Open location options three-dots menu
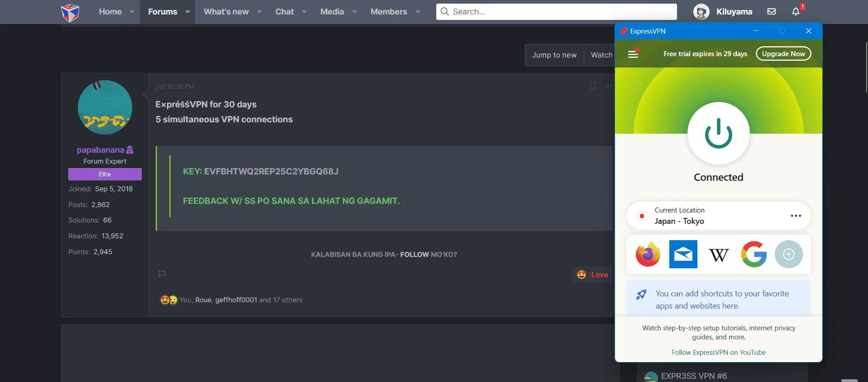 [796, 216]
